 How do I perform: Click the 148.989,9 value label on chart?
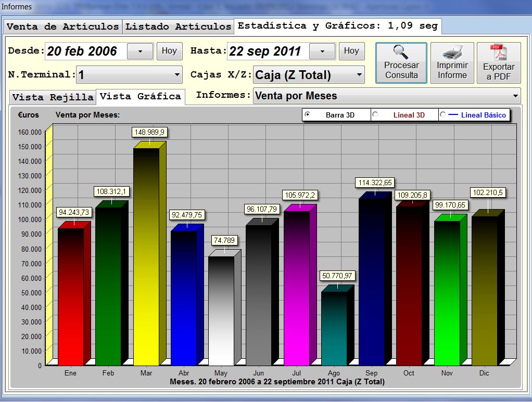(149, 133)
